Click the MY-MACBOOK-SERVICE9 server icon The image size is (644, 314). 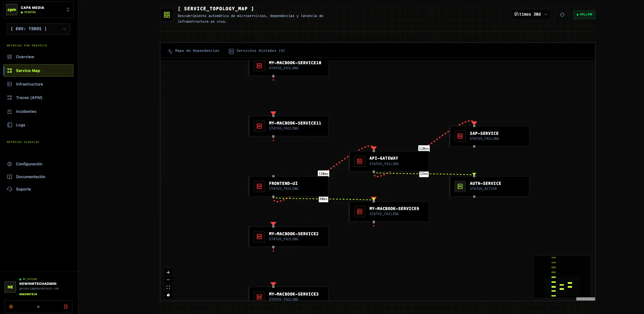pos(360,211)
